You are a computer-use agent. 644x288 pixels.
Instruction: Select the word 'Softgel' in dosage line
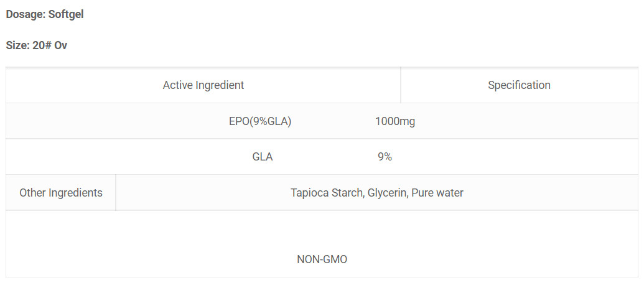[x=66, y=14]
